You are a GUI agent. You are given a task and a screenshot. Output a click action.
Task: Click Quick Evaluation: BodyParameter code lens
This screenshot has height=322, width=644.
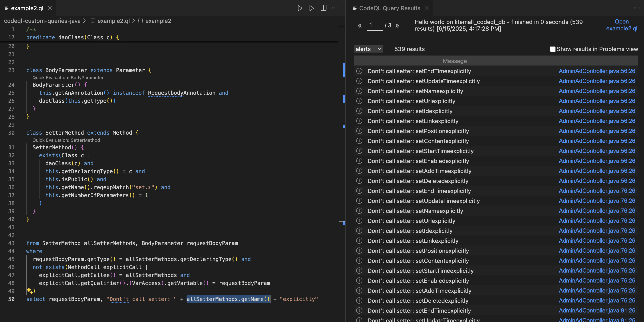coord(68,78)
